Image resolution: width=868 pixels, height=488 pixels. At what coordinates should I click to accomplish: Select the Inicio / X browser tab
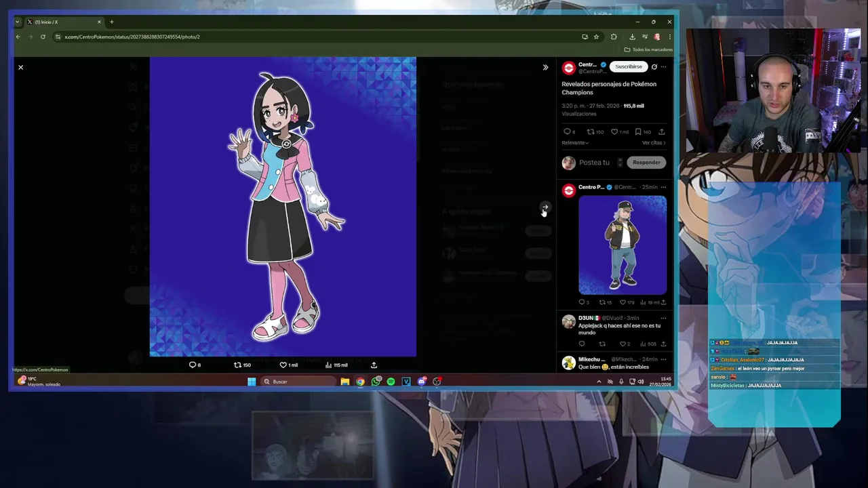[x=64, y=22]
